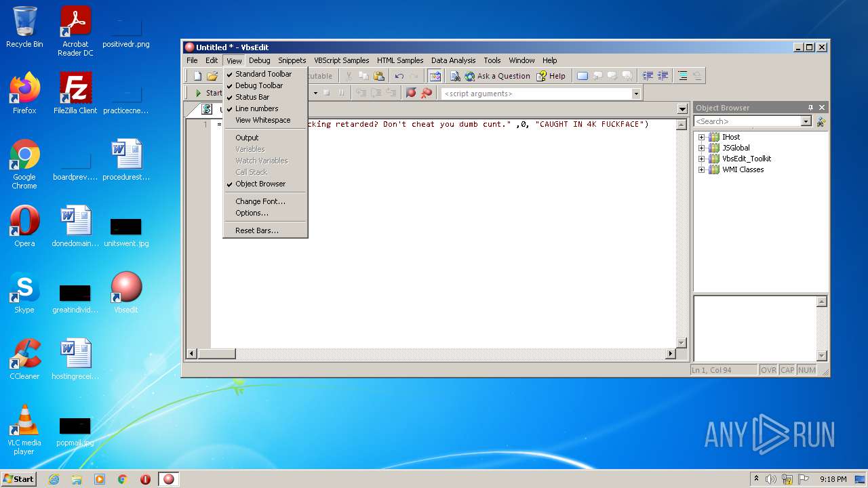The image size is (868, 488).
Task: Click editor vertical scrollbar down arrow
Action: tap(682, 342)
